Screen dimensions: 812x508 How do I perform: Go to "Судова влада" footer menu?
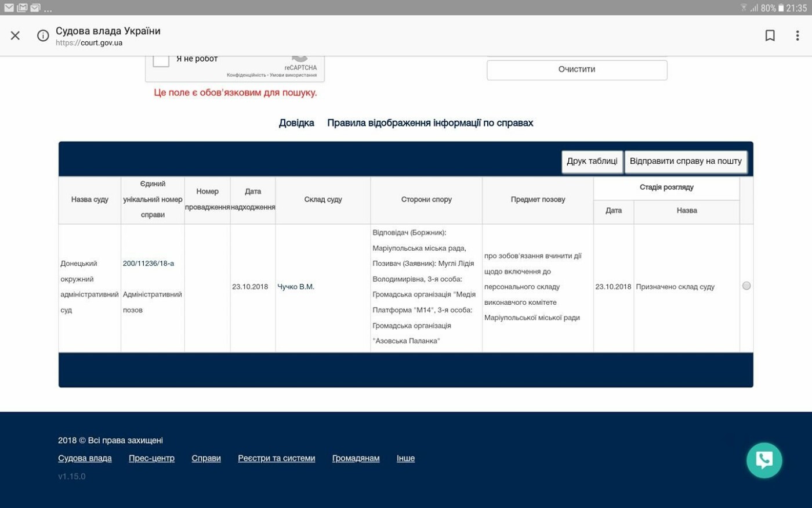pos(85,459)
